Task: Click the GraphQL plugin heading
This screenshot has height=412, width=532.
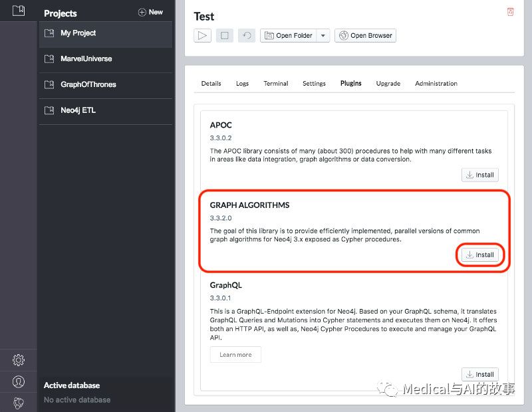Action: point(226,285)
